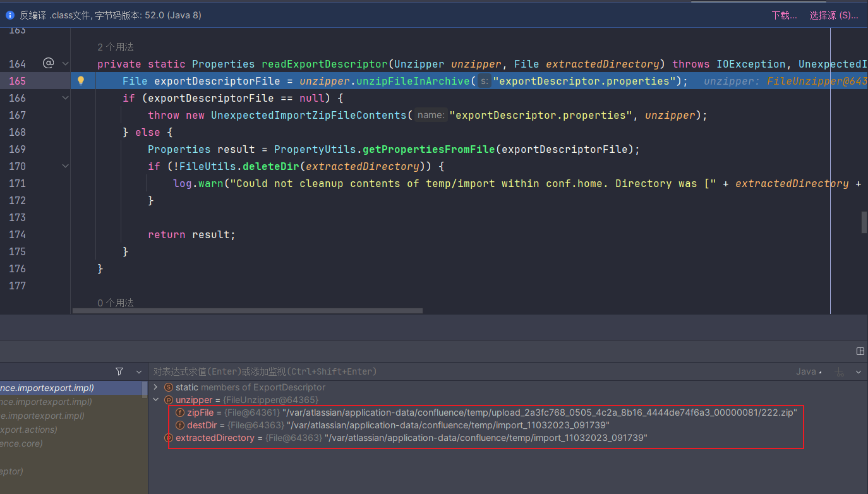Open the evaluate history chevron at far right

click(859, 372)
